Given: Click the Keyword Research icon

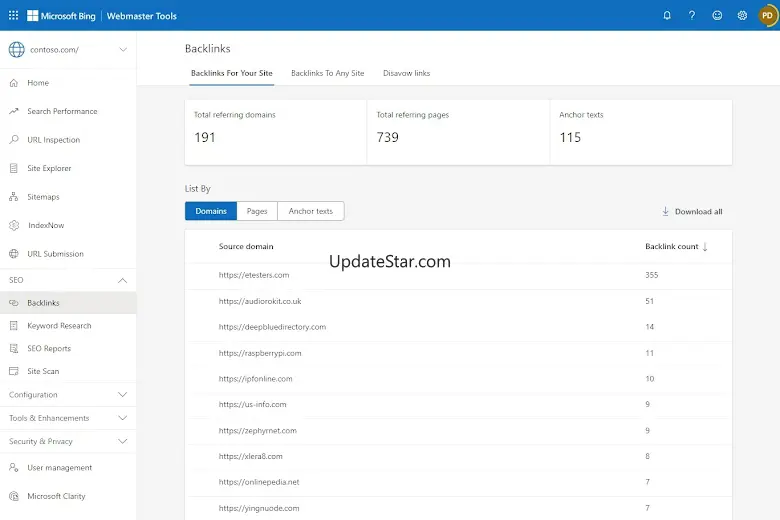Looking at the screenshot, I should 14,325.
